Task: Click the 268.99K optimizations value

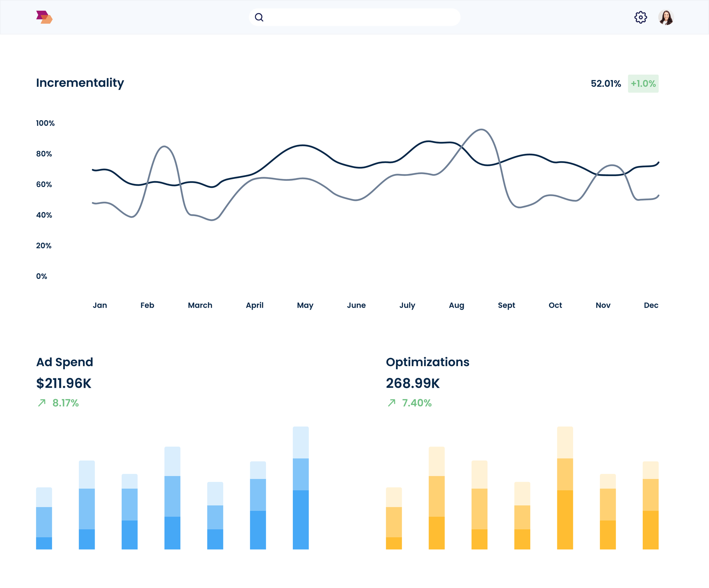Action: [x=413, y=383]
